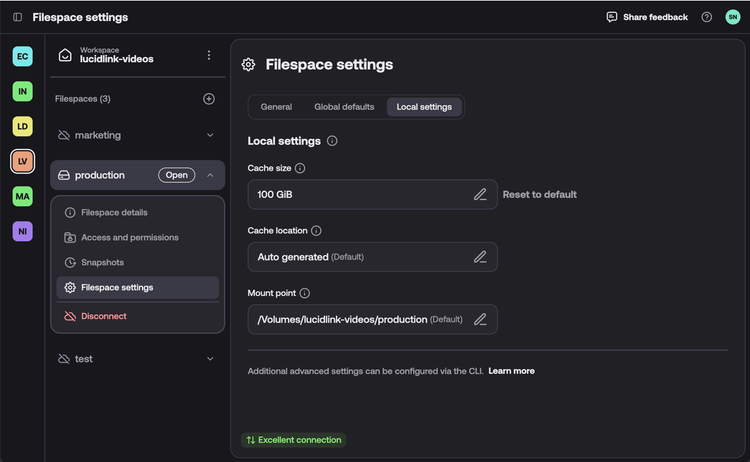
Task: Click the test disconnected cloud icon
Action: [x=64, y=359]
